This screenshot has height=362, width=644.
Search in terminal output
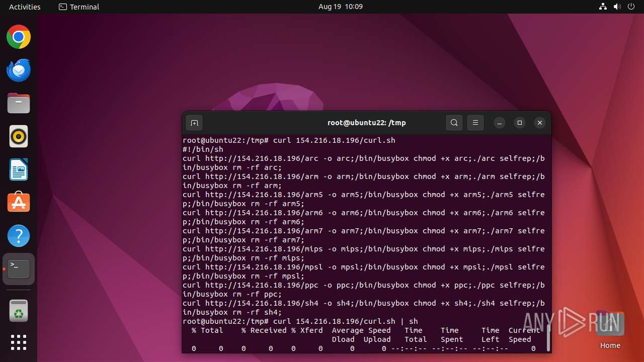454,123
